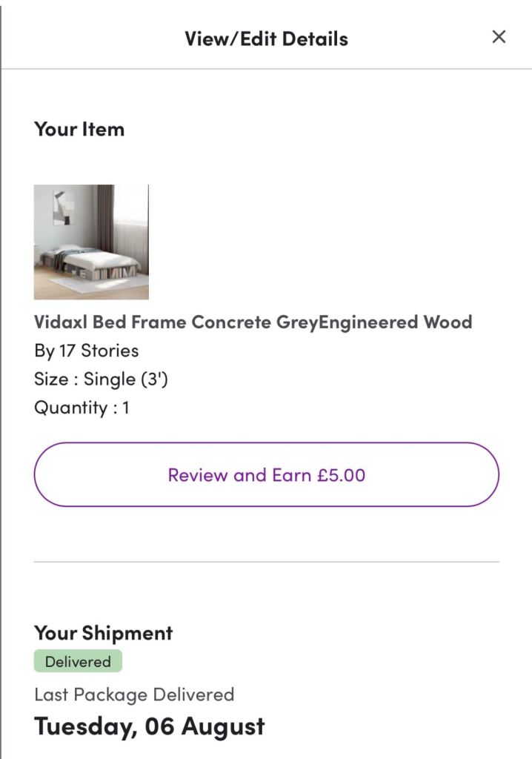The height and width of the screenshot is (759, 532).
Task: Click the grey left edge of panel
Action: [x=1, y=371]
